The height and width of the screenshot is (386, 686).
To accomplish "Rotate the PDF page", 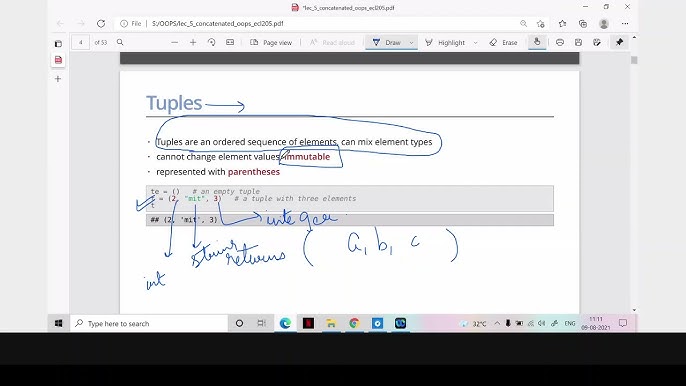I will point(211,42).
